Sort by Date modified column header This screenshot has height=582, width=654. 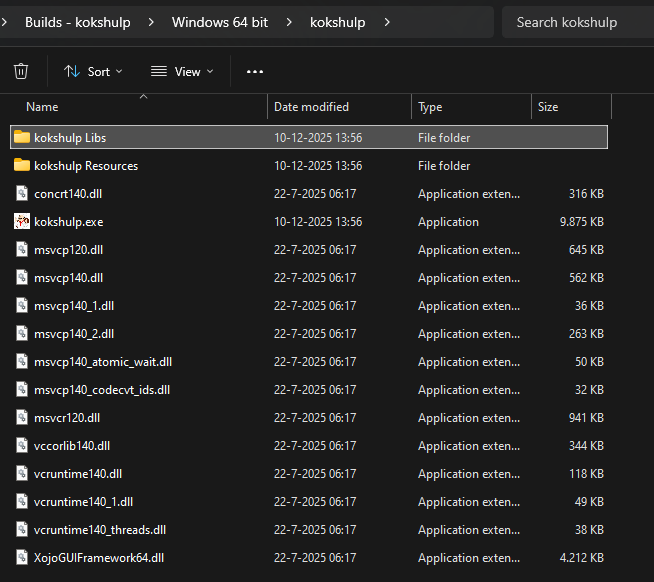tap(311, 107)
